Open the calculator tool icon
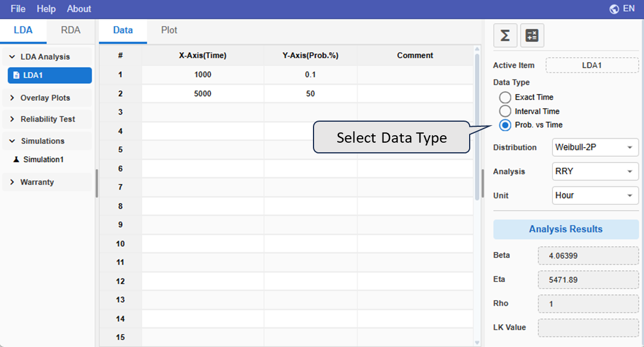Image resolution: width=644 pixels, height=347 pixels. tap(532, 35)
